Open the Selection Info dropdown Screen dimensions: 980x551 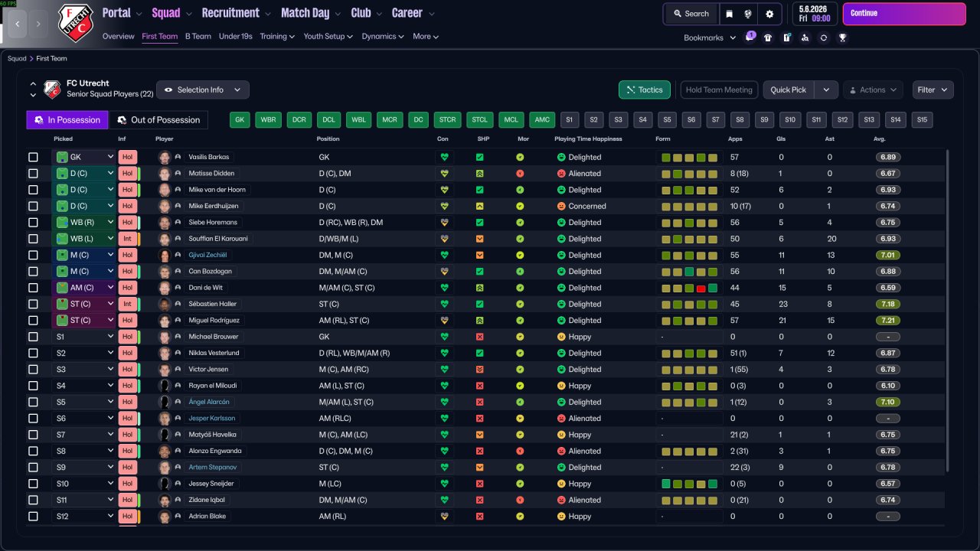pos(203,90)
